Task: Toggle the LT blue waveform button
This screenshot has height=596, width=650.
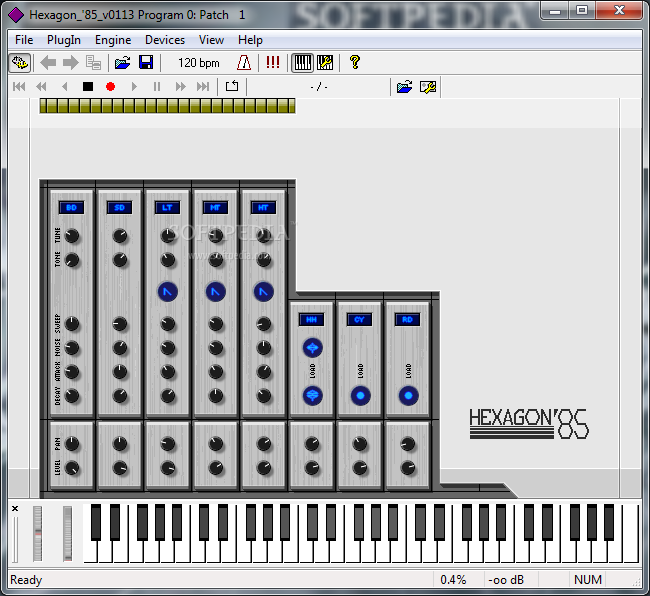Action: [x=167, y=292]
